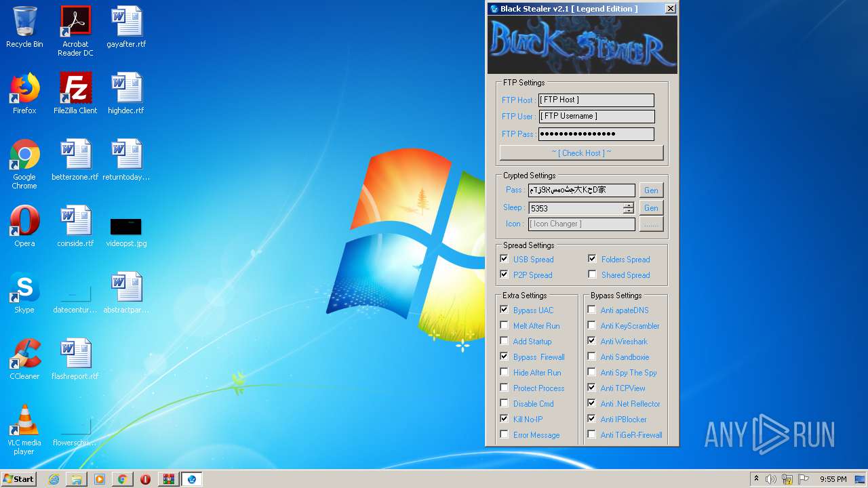The image size is (868, 488).
Task: Launch FileZilla Client shortcut
Action: (x=75, y=94)
